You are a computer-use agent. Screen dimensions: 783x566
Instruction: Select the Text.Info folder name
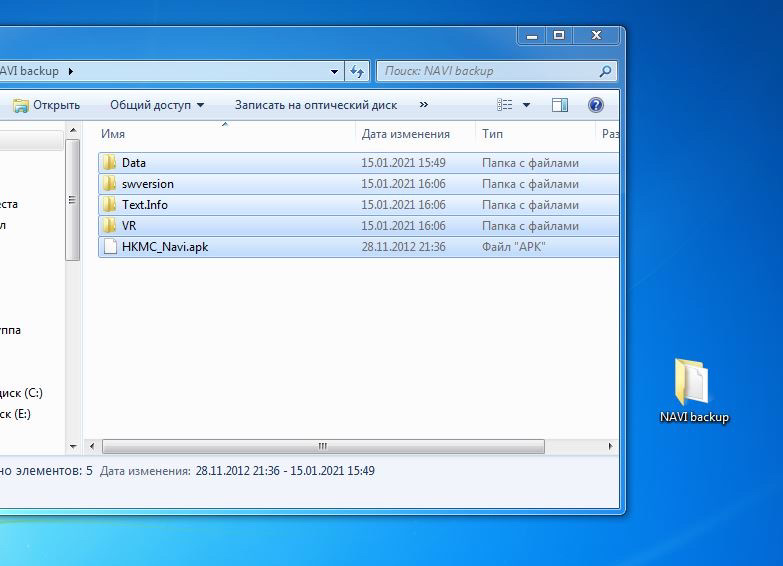[x=145, y=205]
